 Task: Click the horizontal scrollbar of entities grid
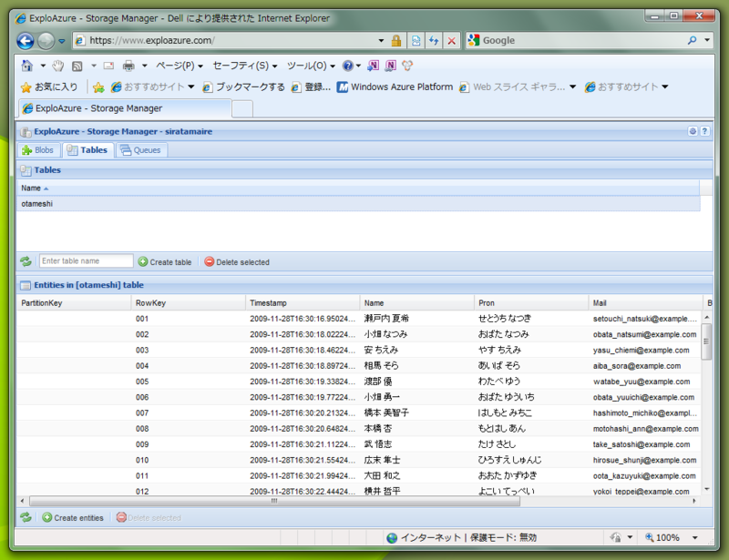(274, 501)
